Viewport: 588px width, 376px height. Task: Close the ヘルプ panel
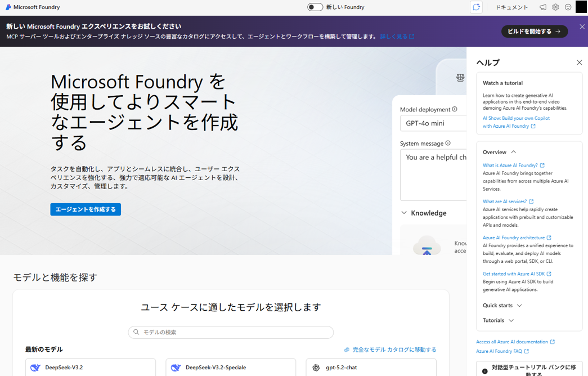tap(580, 62)
